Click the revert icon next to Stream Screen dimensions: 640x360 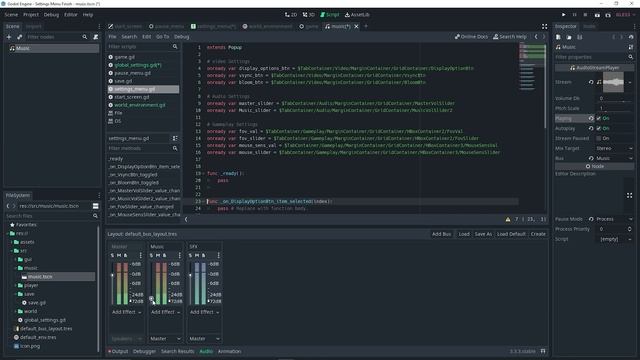pos(591,82)
